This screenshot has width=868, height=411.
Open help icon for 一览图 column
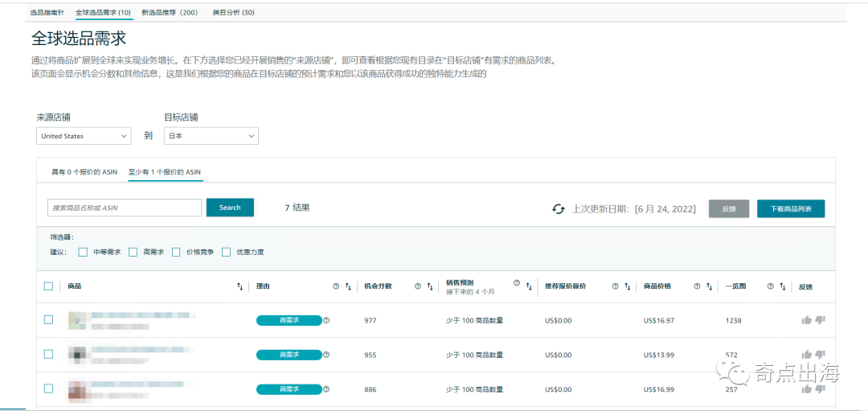click(x=770, y=286)
